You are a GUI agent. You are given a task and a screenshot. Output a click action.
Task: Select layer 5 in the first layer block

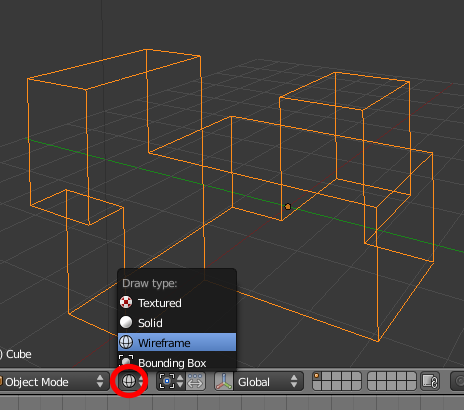(356, 377)
